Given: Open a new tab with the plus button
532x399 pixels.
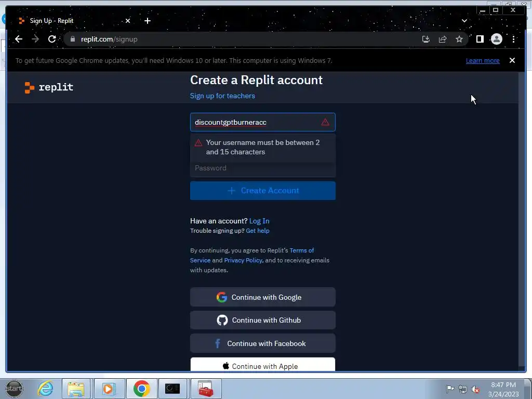Looking at the screenshot, I should [147, 21].
